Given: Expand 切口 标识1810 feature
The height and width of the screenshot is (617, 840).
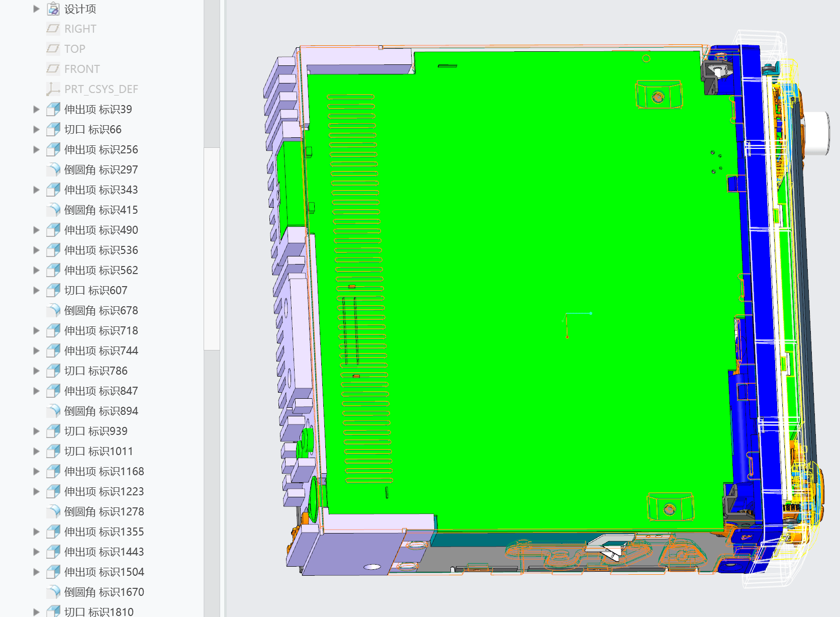Looking at the screenshot, I should click(36, 611).
